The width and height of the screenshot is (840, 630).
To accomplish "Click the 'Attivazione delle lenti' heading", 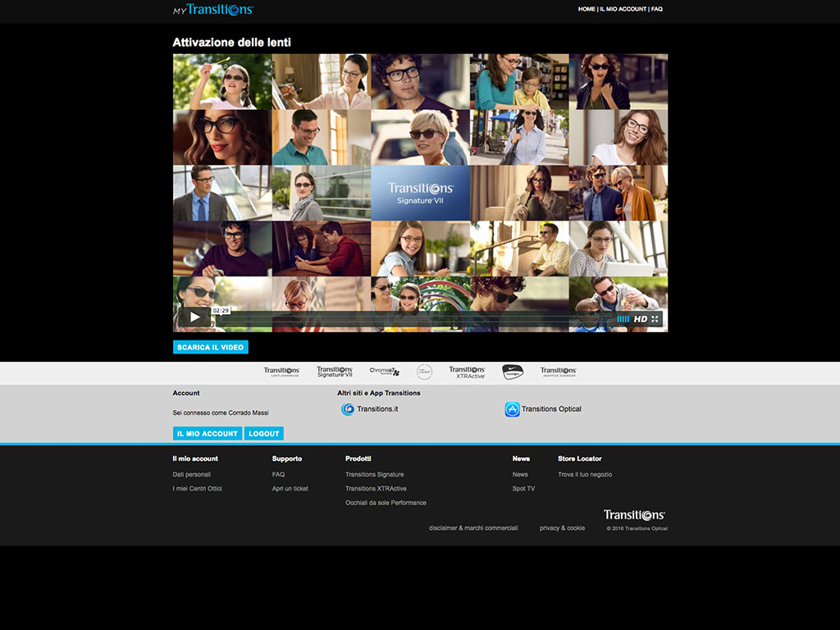I will (x=231, y=43).
